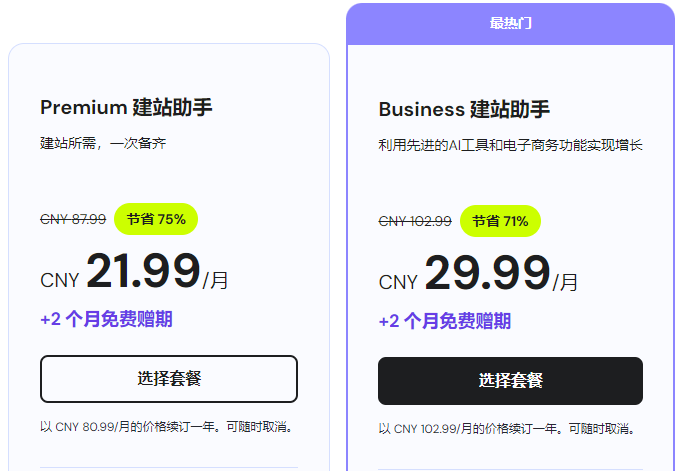This screenshot has width=698, height=471.
Task: Click the 节省 75% green badge
Action: (x=156, y=219)
